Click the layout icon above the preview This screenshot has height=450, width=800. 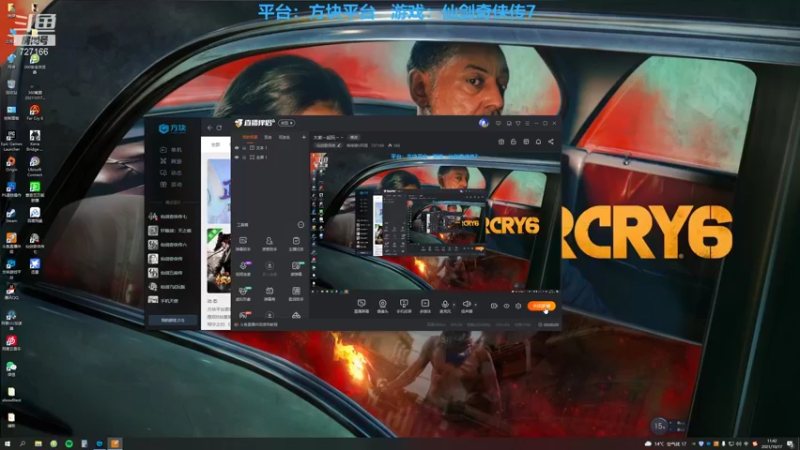(x=526, y=142)
